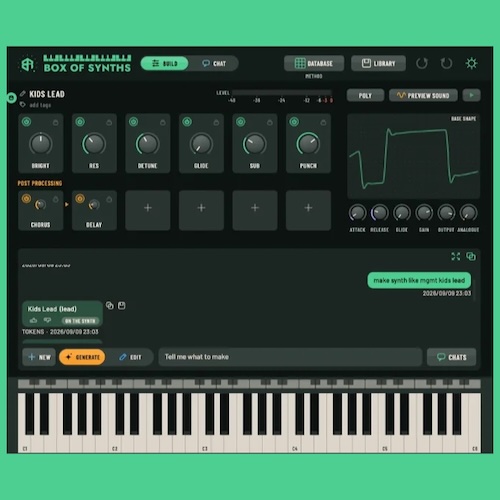
Task: Click the Tell me what to make field
Action: 290,357
